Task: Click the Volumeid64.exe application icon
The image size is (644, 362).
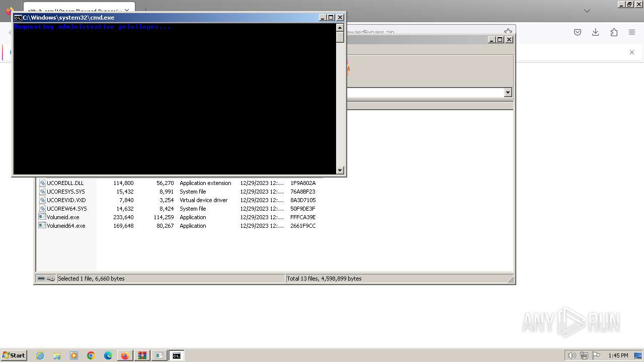Action: 42,226
